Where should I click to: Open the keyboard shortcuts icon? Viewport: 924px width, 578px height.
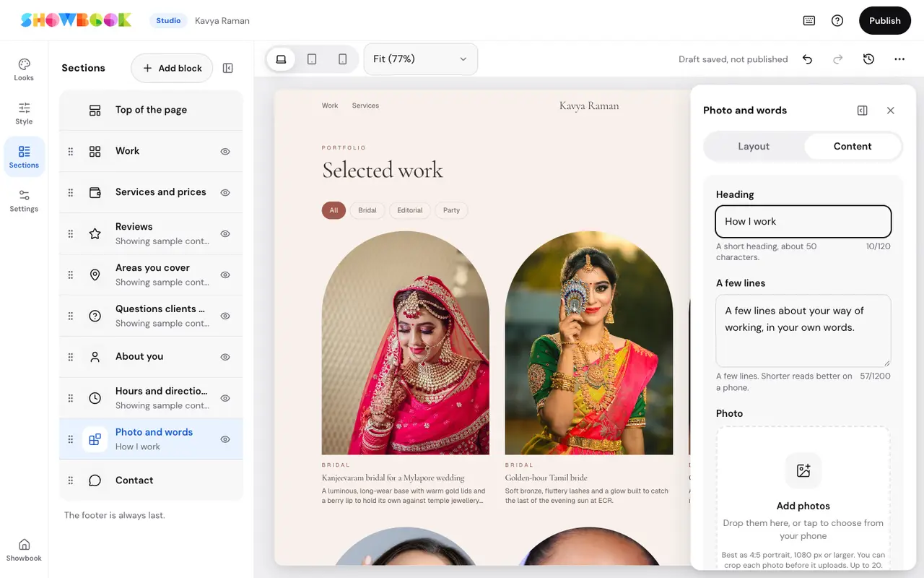(809, 20)
